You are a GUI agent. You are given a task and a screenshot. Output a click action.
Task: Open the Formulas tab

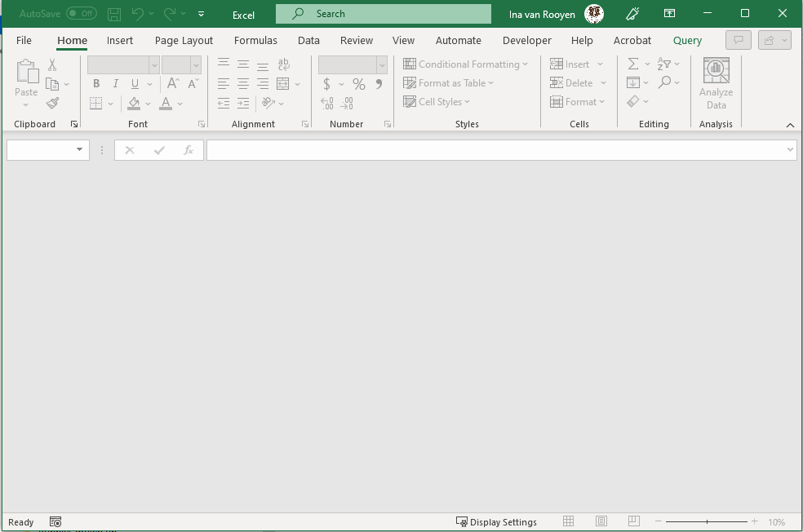255,40
